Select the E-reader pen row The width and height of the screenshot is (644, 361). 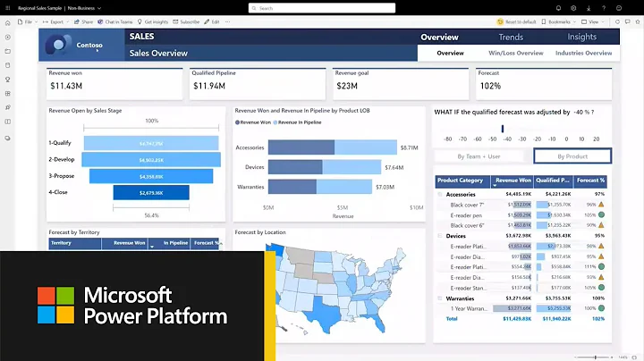521,215
